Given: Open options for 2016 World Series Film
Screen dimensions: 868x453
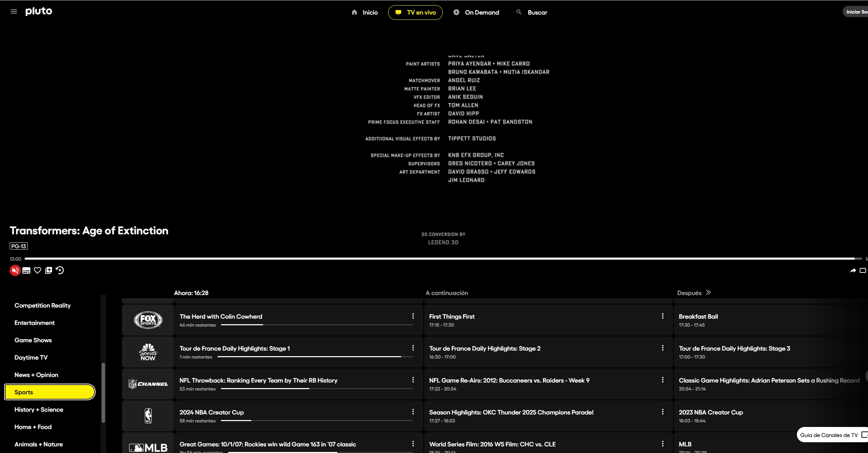Looking at the screenshot, I should (x=663, y=444).
